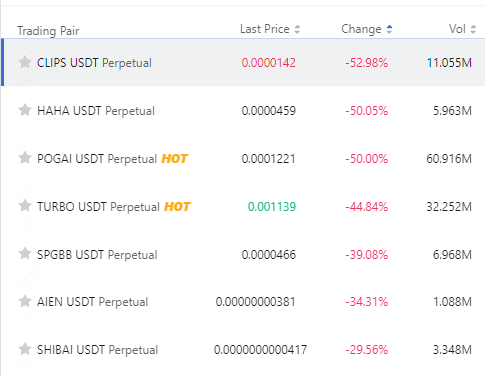Select CLIPS price 0.0000142
Viewport: 485px width, 376px height.
coord(269,63)
